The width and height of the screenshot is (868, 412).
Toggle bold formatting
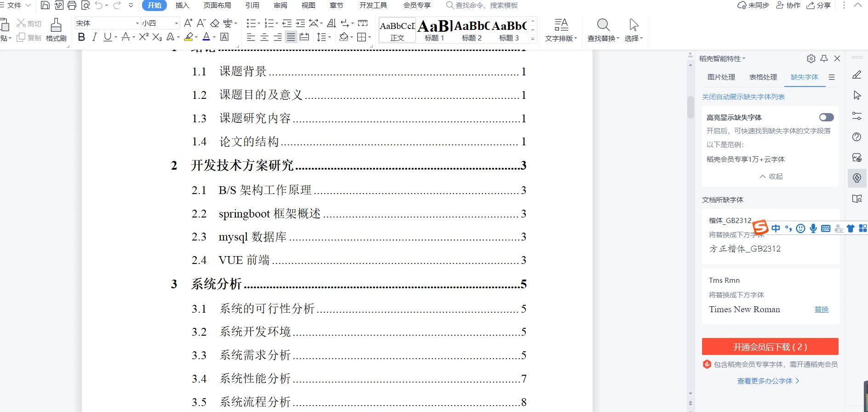(81, 37)
